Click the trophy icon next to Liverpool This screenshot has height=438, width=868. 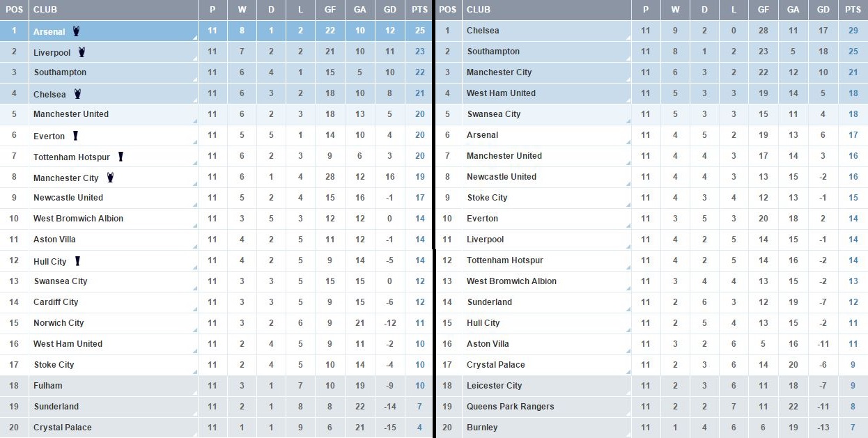[82, 52]
